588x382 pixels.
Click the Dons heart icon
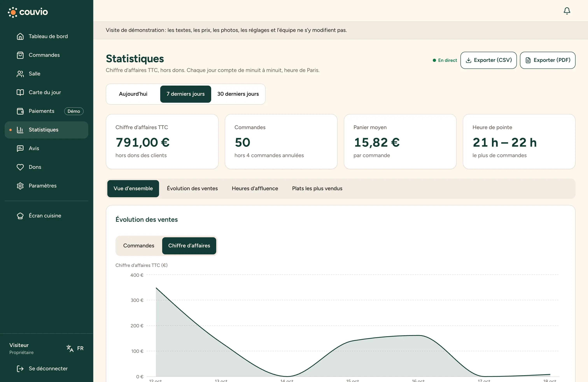[x=20, y=167]
